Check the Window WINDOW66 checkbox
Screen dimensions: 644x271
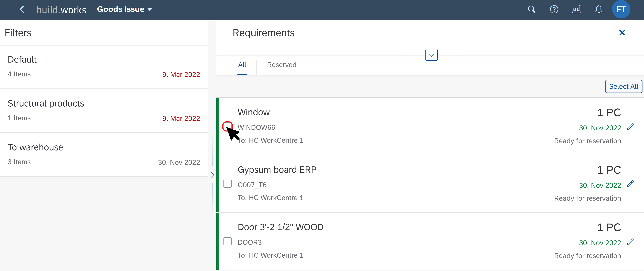(228, 126)
